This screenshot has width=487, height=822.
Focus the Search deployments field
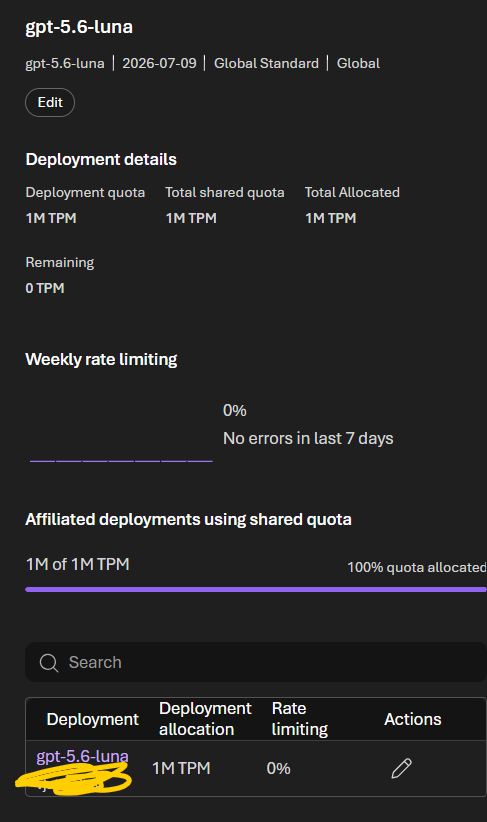click(x=256, y=662)
